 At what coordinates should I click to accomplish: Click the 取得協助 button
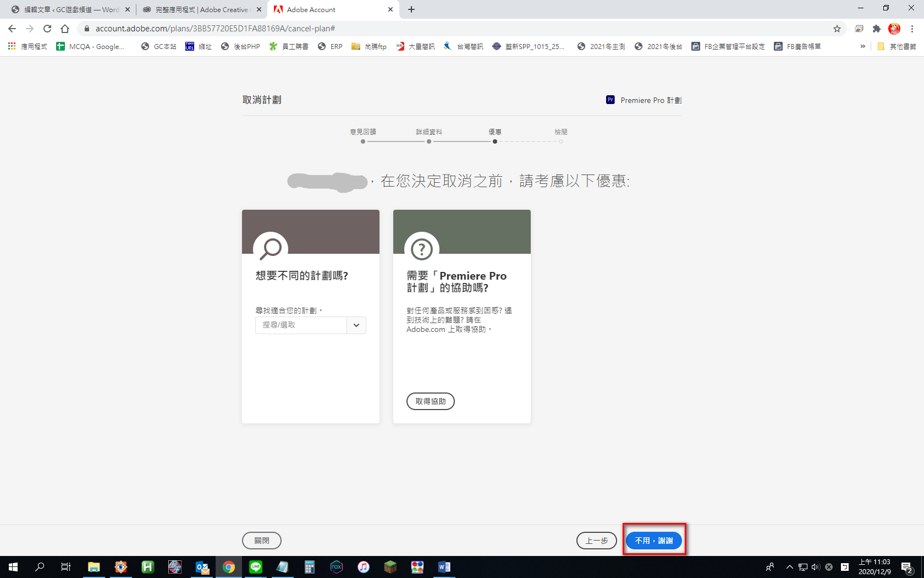point(430,401)
